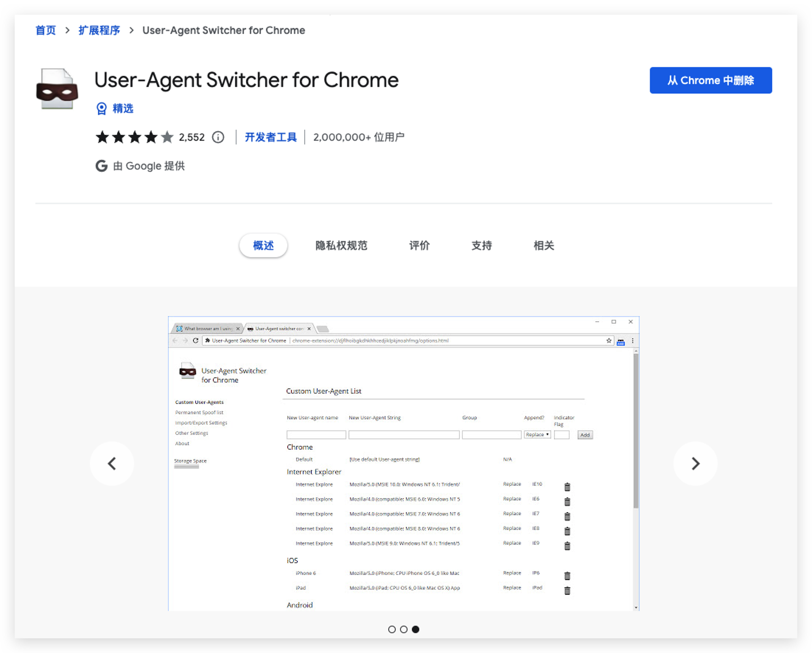Open the 相关 tab
The height and width of the screenshot is (653, 812).
[544, 245]
